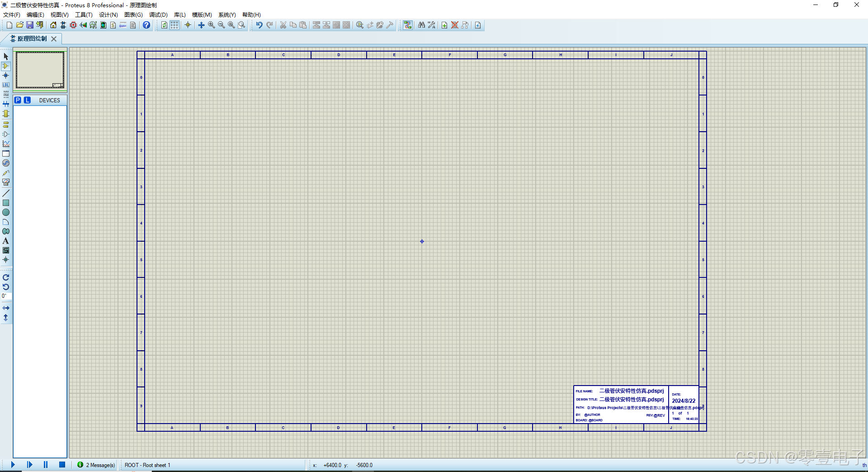Viewport: 868px width, 472px height.
Task: Close the 原理图绘制 tab
Action: click(54, 39)
